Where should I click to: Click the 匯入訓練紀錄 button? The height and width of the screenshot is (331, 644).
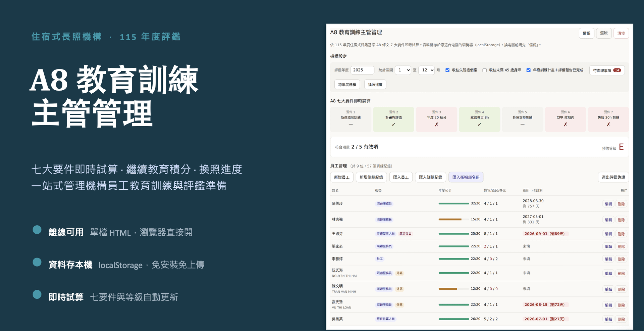430,177
